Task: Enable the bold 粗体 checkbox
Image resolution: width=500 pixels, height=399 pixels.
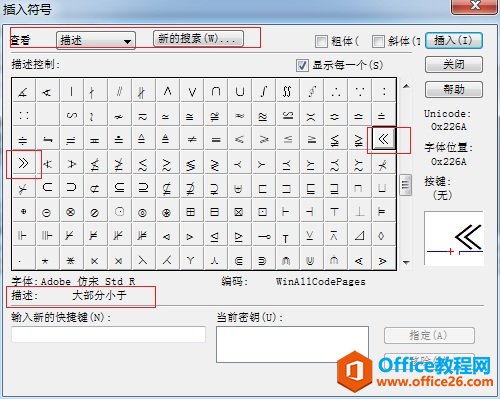Action: pyautogui.click(x=321, y=41)
